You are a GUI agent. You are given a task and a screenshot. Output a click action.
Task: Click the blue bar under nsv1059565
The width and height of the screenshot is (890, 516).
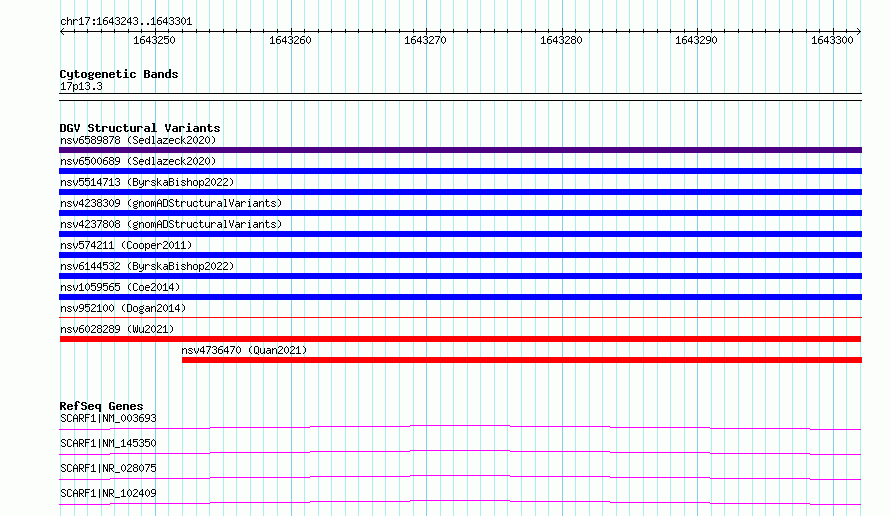460,297
